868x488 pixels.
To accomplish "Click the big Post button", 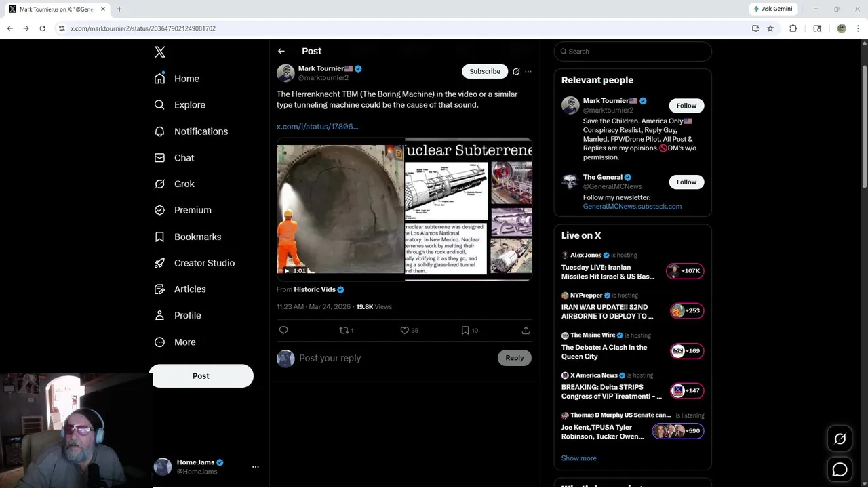I will [201, 376].
